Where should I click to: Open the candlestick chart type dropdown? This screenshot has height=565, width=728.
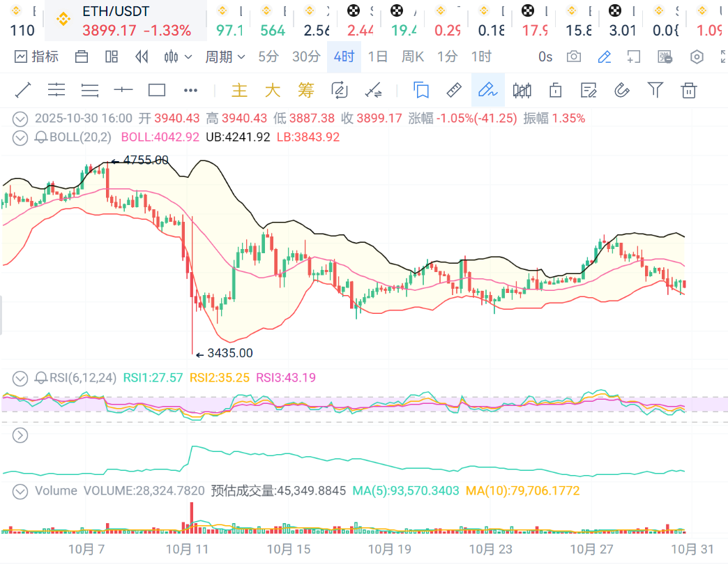click(x=176, y=57)
